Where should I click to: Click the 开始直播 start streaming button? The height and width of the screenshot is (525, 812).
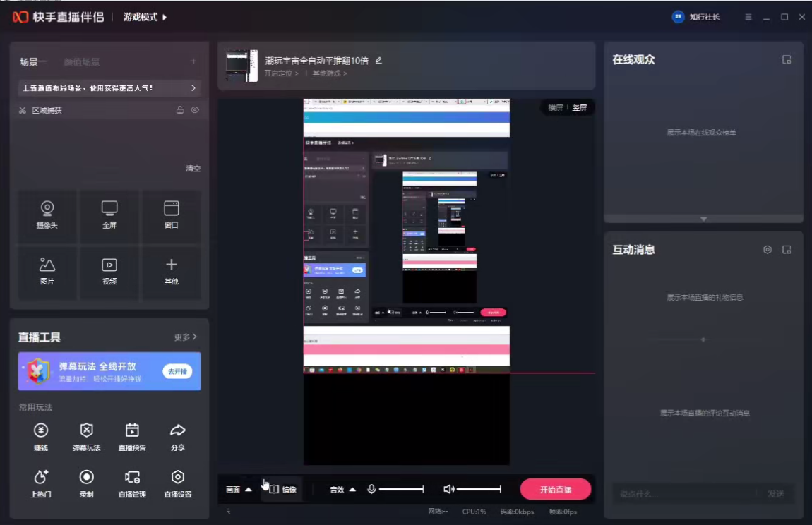click(x=555, y=490)
